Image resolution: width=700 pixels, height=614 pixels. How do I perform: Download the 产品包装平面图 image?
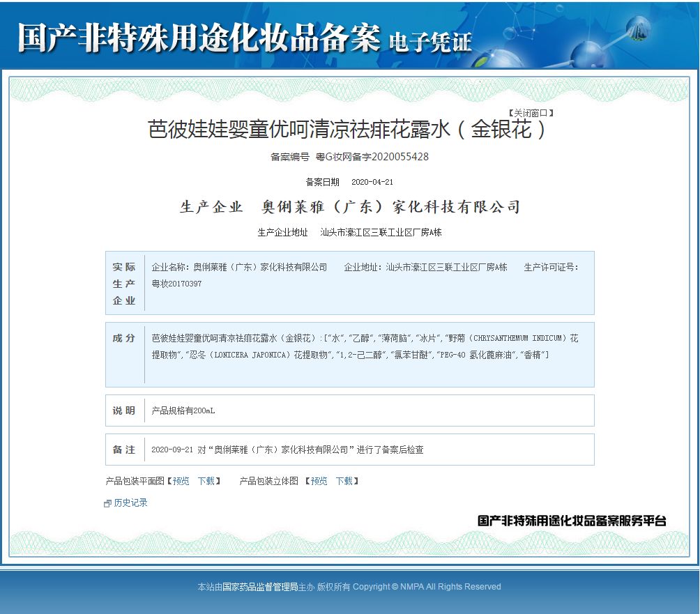[x=206, y=481]
